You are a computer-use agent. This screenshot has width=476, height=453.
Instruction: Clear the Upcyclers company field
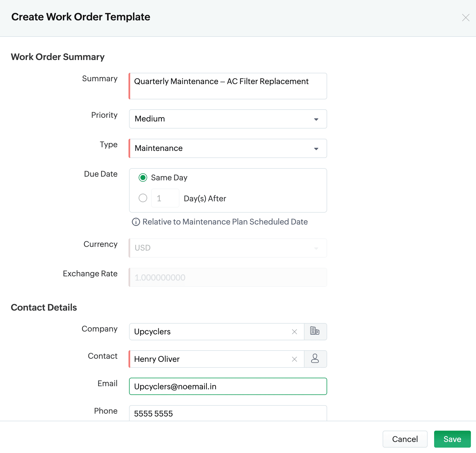tap(294, 332)
